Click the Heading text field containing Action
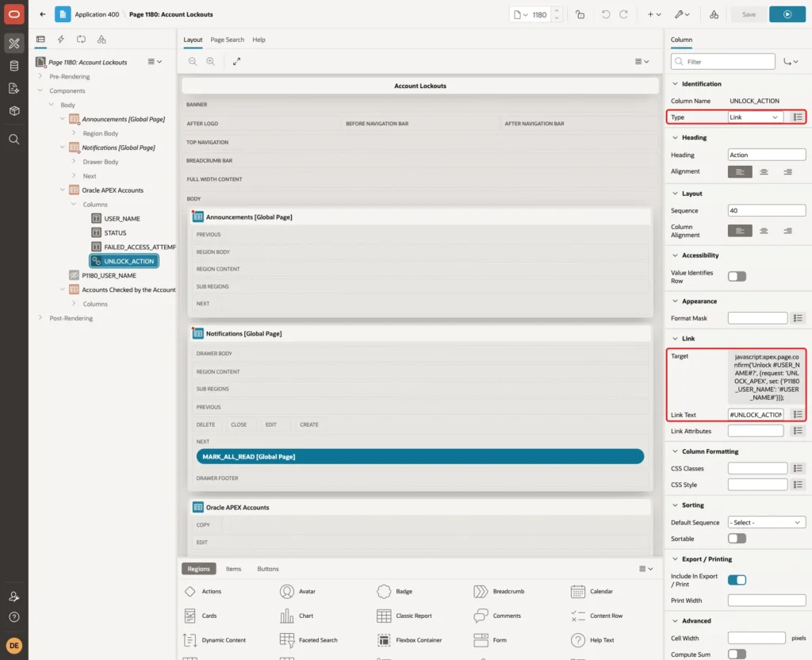This screenshot has height=660, width=812. (x=767, y=155)
